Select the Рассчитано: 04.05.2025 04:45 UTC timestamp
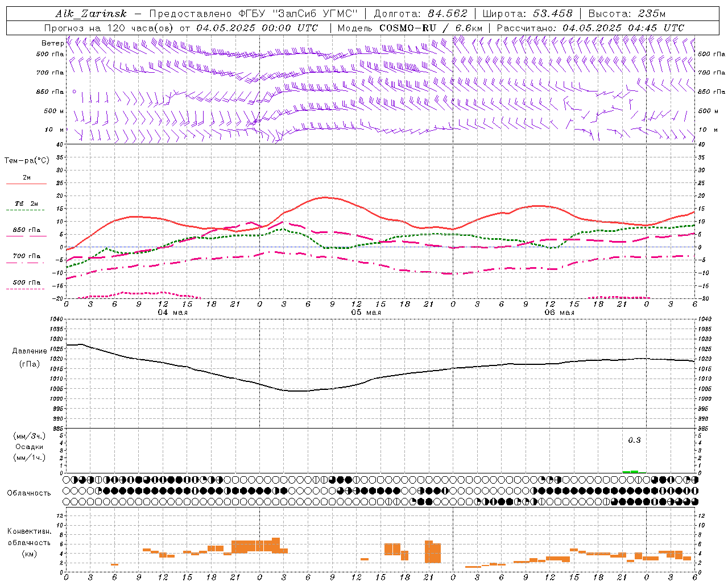The width and height of the screenshot is (728, 582). (x=590, y=28)
